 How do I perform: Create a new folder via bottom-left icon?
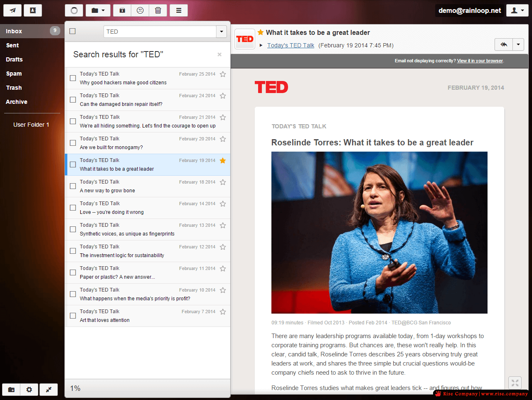coord(11,390)
